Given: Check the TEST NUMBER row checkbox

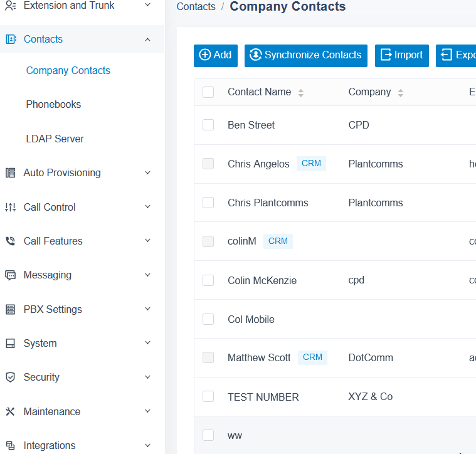Looking at the screenshot, I should pyautogui.click(x=208, y=396).
